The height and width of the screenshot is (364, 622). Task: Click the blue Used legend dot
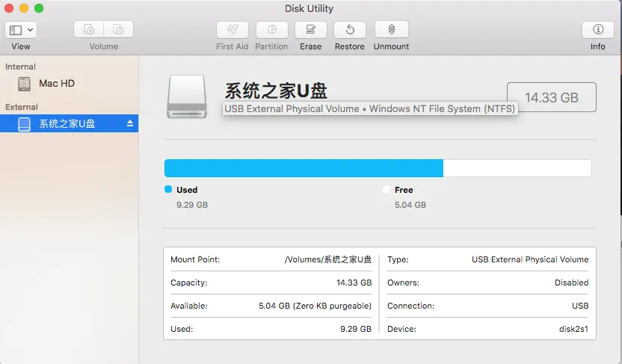(x=168, y=189)
